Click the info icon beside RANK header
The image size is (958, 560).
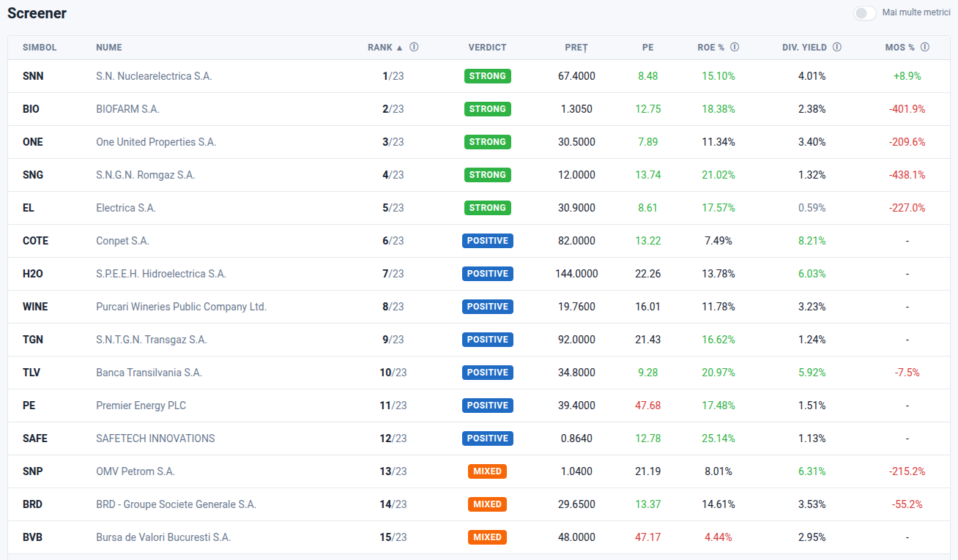(x=414, y=48)
